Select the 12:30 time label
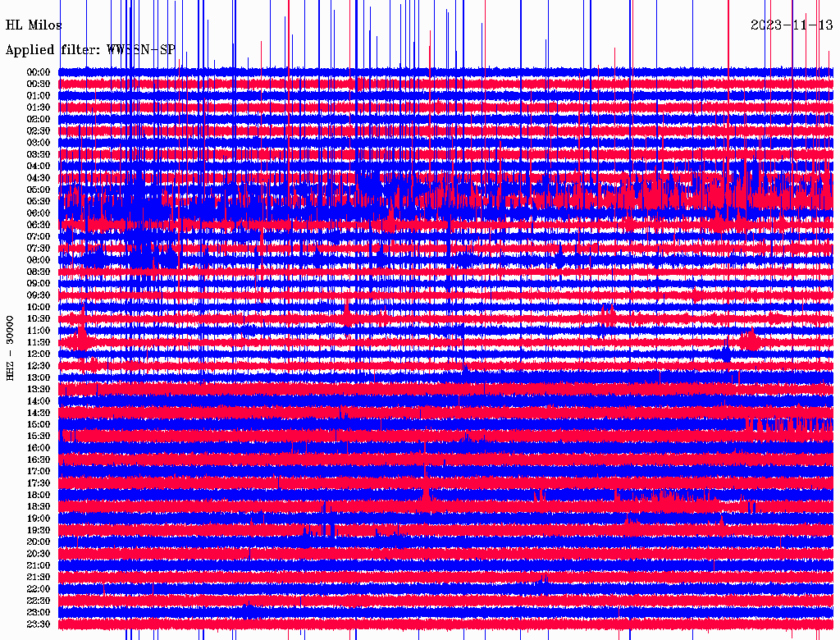This screenshot has width=840, height=640. 39,366
